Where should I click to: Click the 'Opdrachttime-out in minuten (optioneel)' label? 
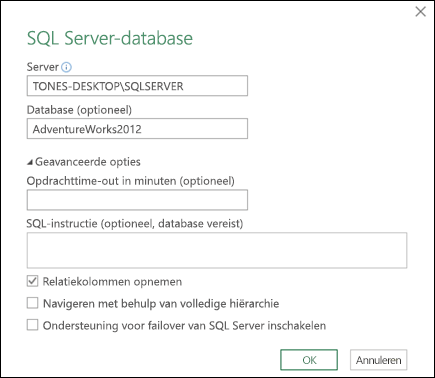(131, 181)
